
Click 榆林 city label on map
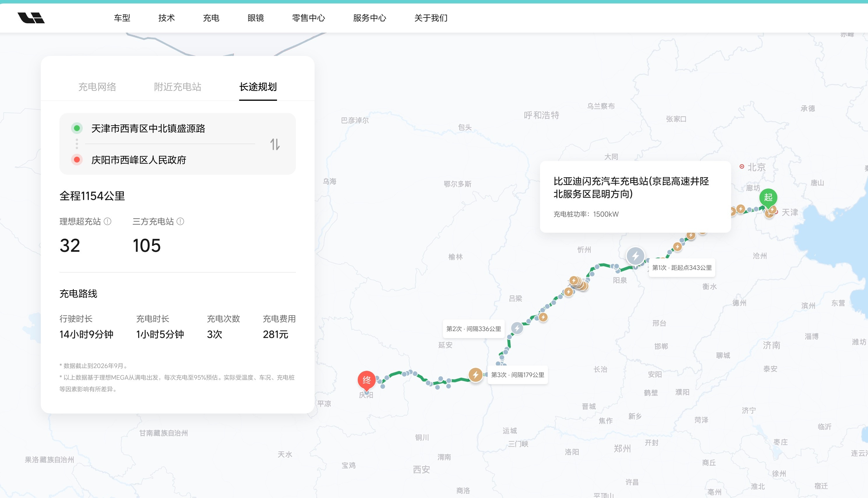coord(456,257)
